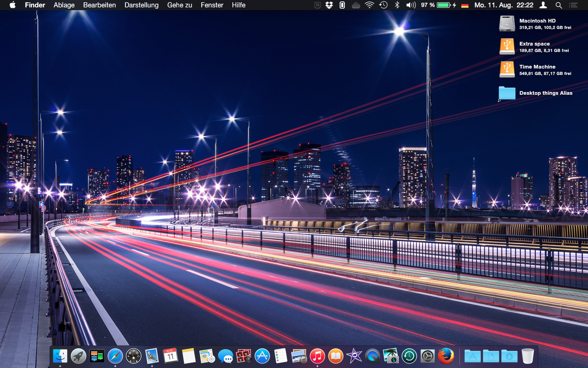
Task: Click the Bluetooth status icon
Action: [397, 5]
